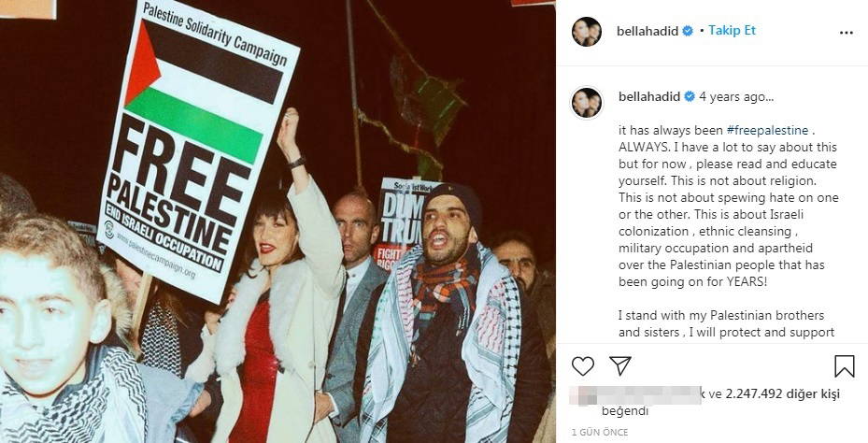Screen dimensions: 868x443
Task: Save post with bookmark icon
Action: [845, 366]
